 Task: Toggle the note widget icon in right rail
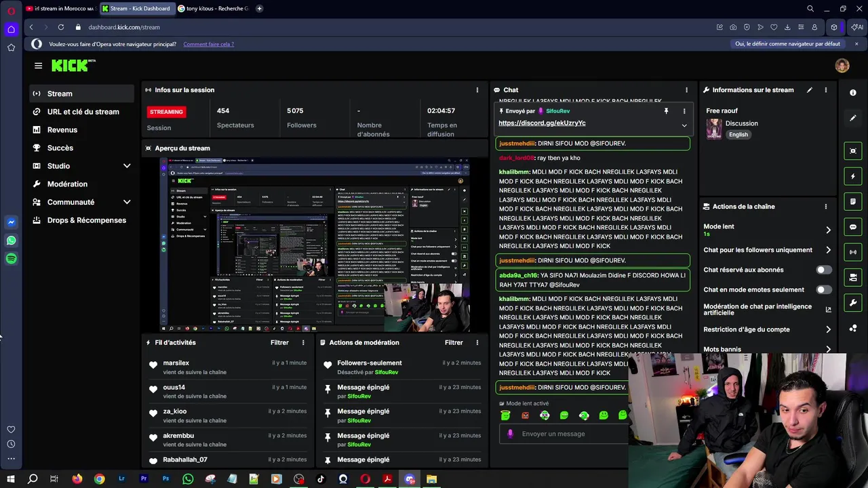pos(853,201)
